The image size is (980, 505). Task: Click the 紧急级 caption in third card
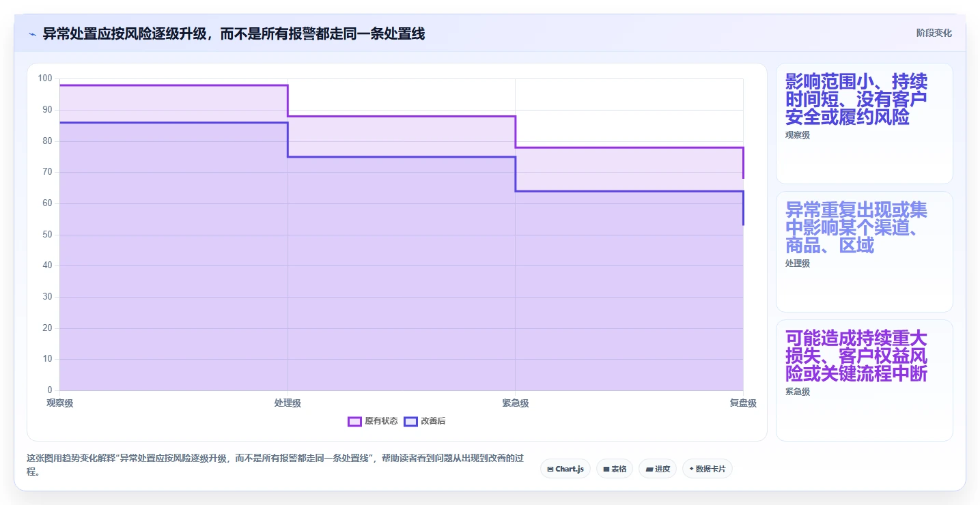[797, 392]
